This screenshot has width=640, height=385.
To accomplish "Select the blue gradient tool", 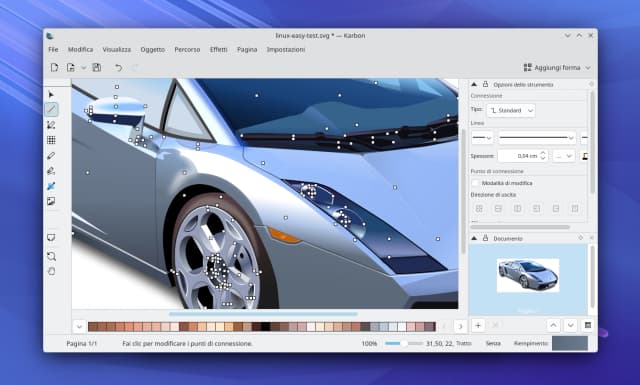I will [51, 186].
